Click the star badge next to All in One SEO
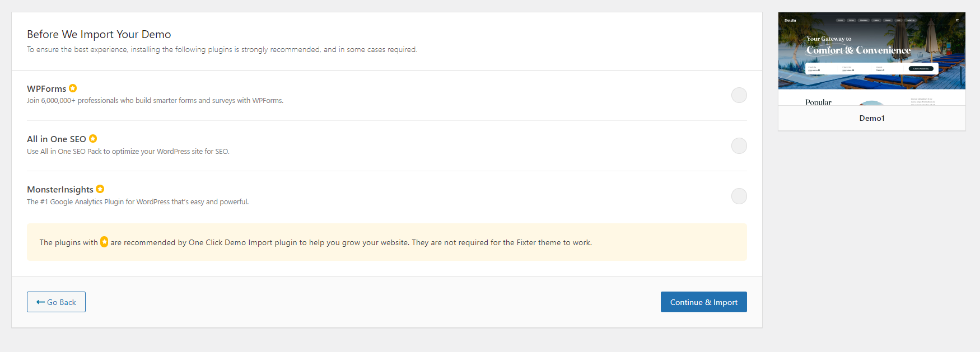 (x=93, y=139)
